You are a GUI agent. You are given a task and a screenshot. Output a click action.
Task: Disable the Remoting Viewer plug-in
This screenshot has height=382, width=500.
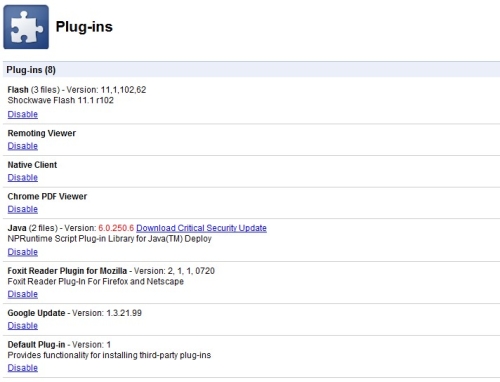[23, 146]
